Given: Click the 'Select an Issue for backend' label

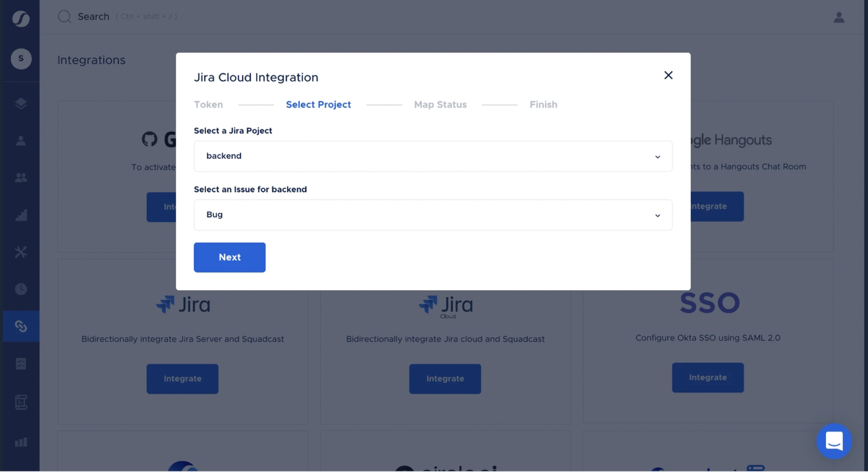Looking at the screenshot, I should [250, 189].
